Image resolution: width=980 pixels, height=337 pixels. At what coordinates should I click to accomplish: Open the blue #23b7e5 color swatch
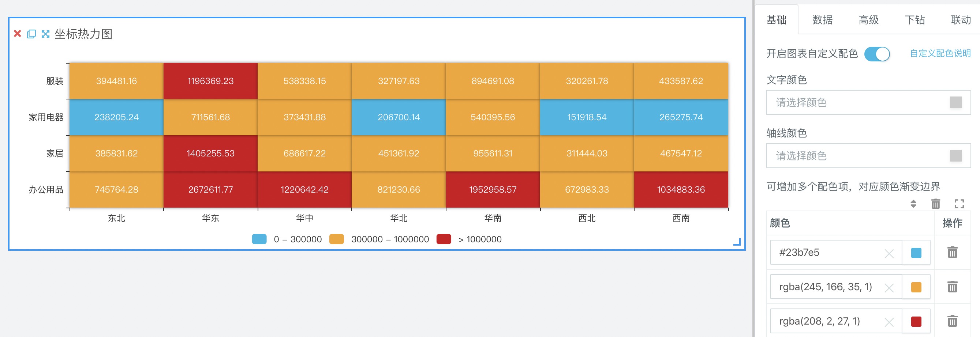[x=916, y=253]
